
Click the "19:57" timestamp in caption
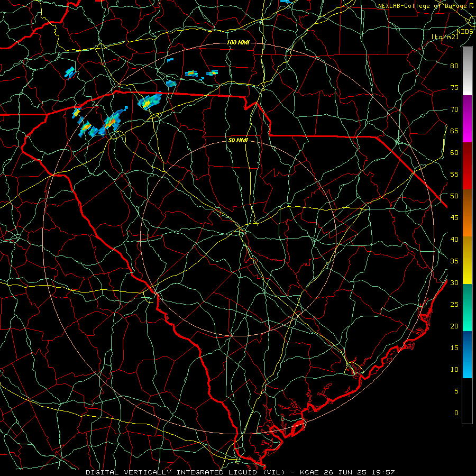click(x=383, y=472)
